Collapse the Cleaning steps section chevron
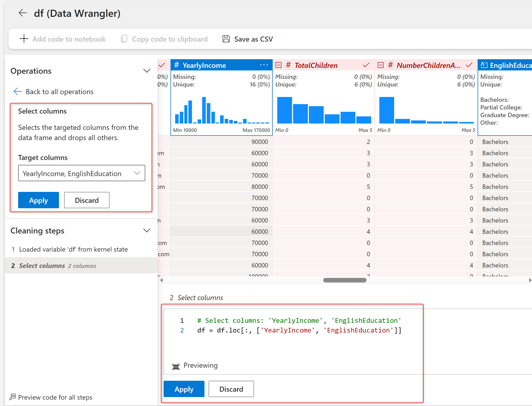This screenshot has width=532, height=406. coord(147,230)
